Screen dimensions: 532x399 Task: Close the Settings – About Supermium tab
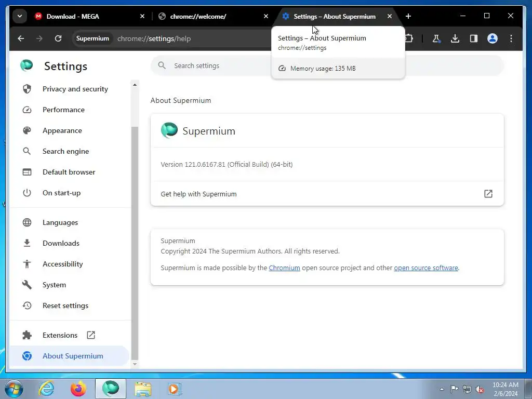390,16
